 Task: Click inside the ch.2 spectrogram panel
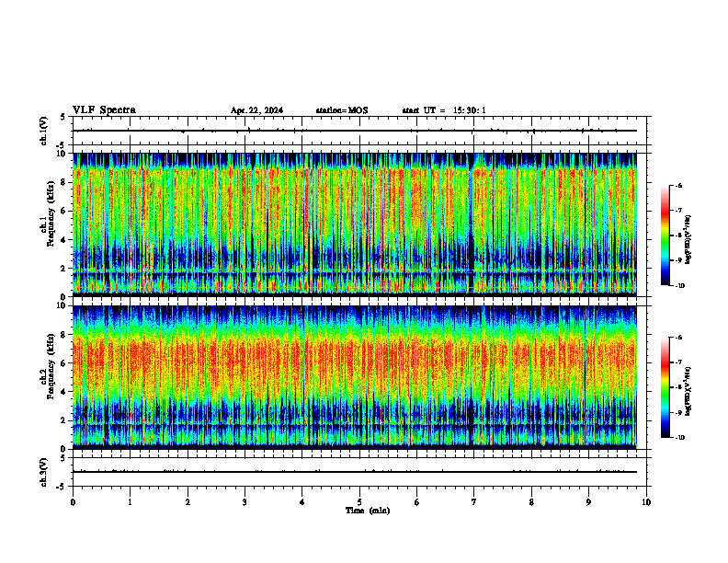point(355,377)
